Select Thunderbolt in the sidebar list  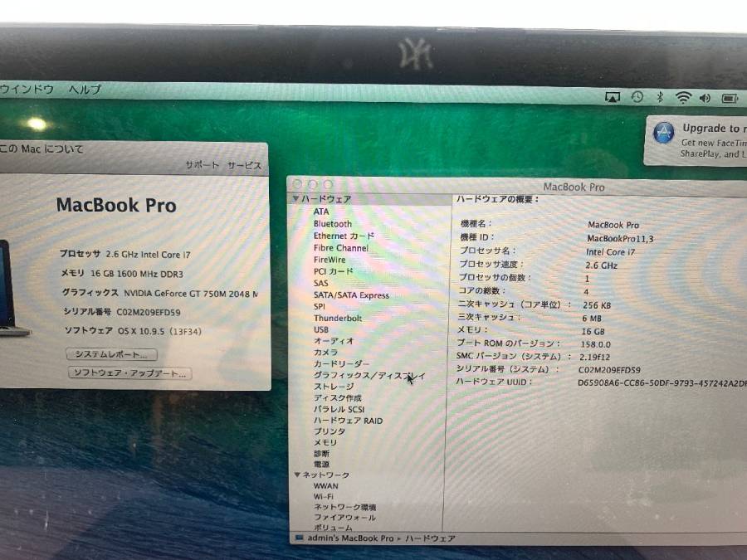337,318
